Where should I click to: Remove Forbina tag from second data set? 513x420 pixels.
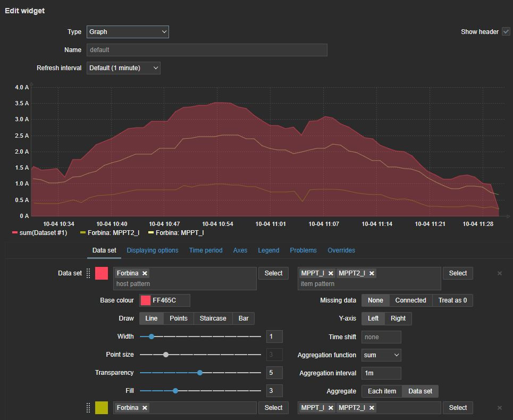point(145,408)
